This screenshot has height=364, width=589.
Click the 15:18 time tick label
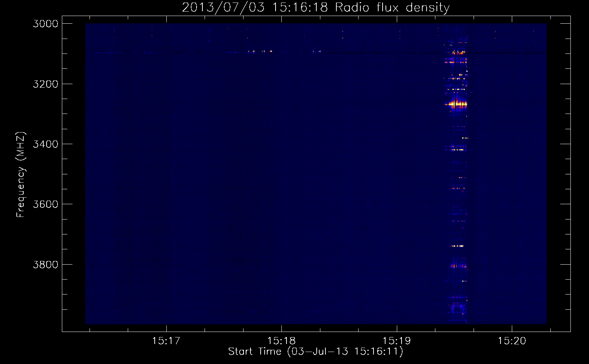coord(281,341)
